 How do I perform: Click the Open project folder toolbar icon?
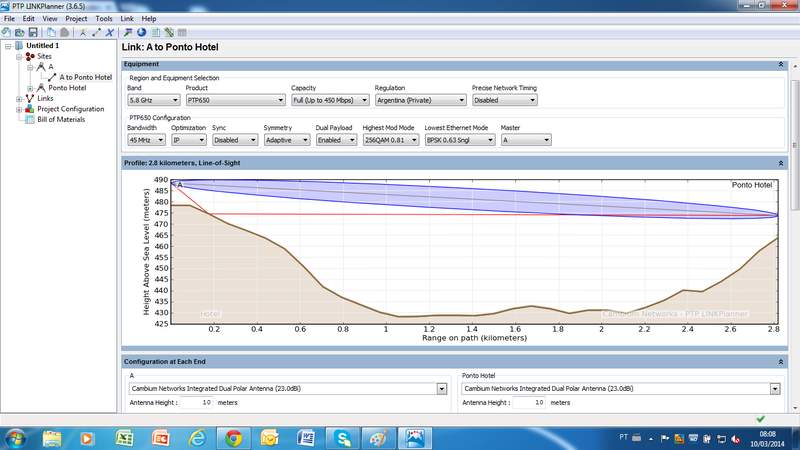pyautogui.click(x=20, y=32)
